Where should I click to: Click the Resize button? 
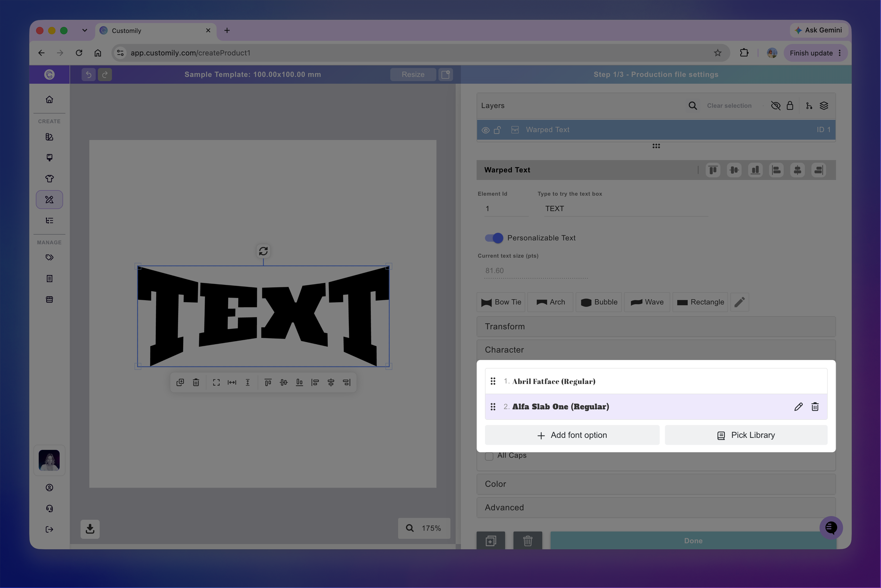413,74
